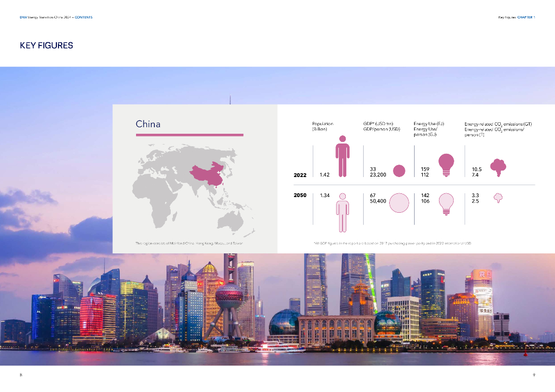This screenshot has height=392, width=555.
Task: Click the solid 2022 GDP circle icon
Action: pyautogui.click(x=399, y=171)
